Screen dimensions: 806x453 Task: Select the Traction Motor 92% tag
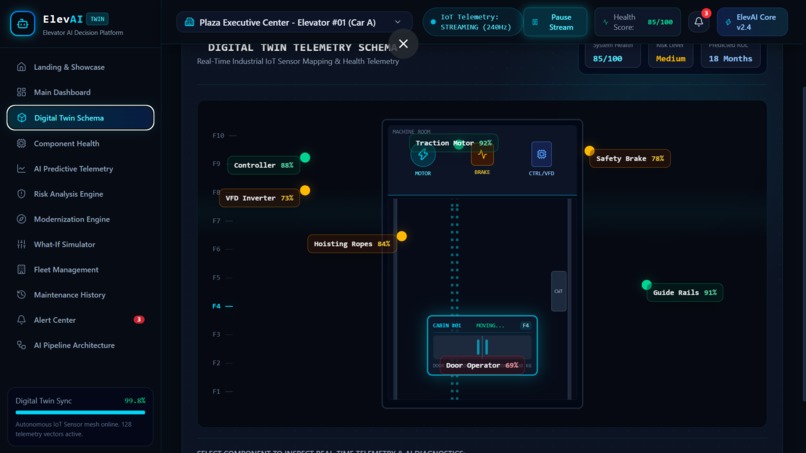453,143
